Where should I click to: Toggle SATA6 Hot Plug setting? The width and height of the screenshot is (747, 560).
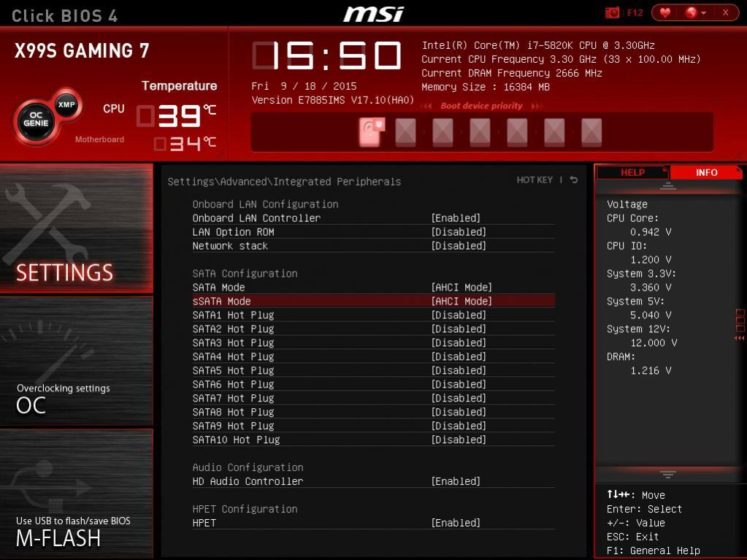click(x=374, y=384)
